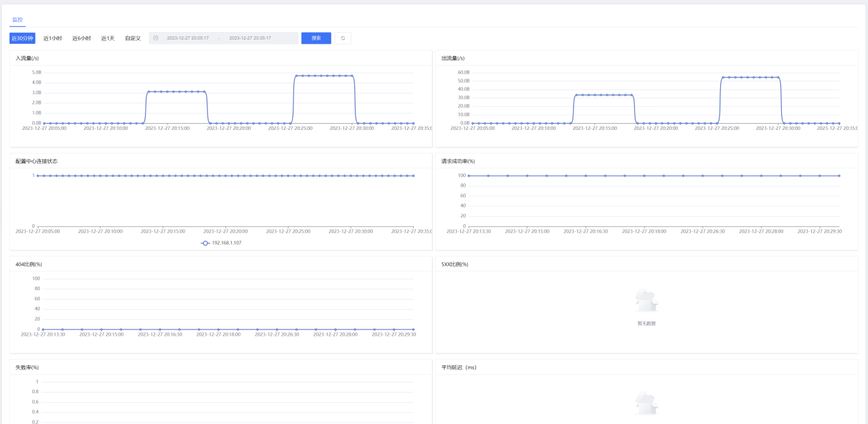
Task: Click the 失败率(%) chart title
Action: [27, 368]
